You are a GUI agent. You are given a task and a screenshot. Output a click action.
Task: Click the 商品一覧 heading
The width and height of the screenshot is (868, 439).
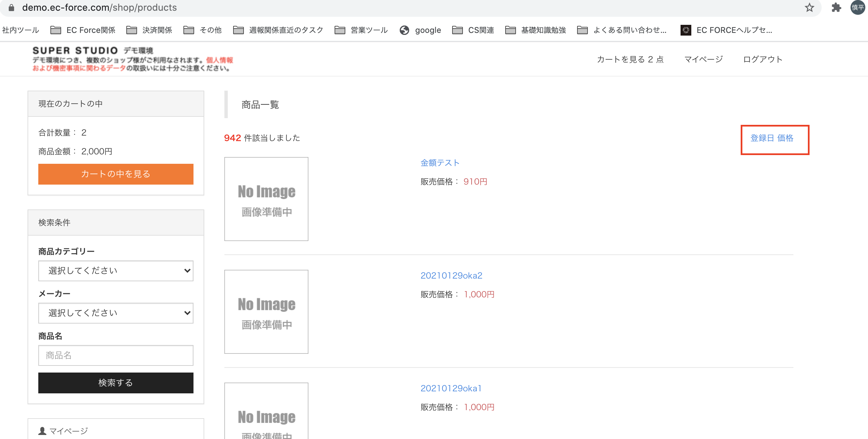[260, 105]
